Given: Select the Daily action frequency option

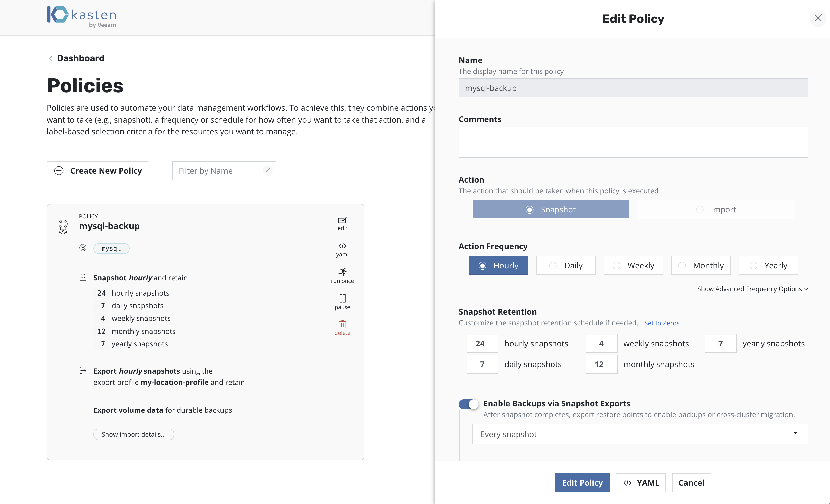Looking at the screenshot, I should click(x=566, y=266).
